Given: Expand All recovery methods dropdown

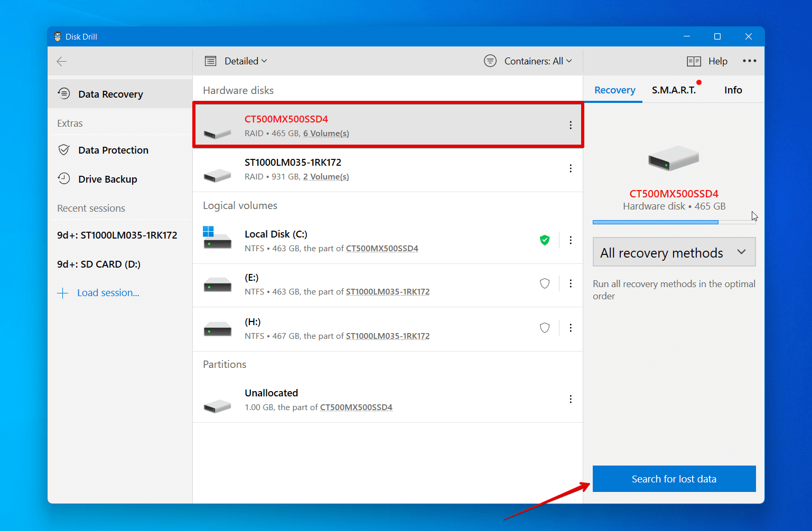Looking at the screenshot, I should point(674,252).
